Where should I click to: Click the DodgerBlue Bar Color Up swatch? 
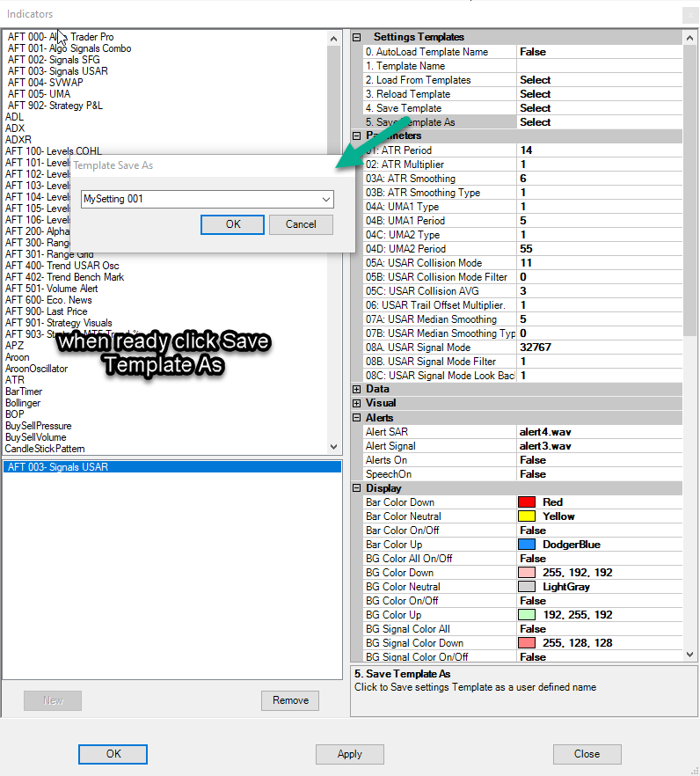click(526, 545)
